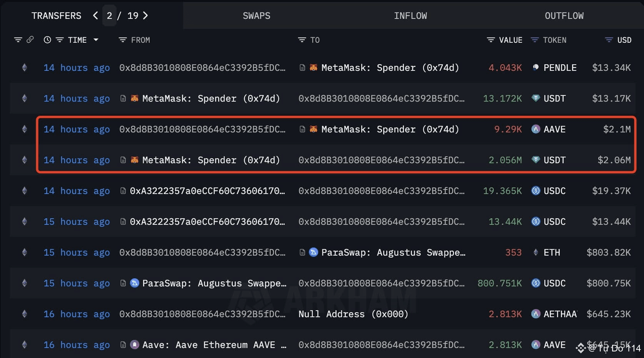
Task: Select the $2.06M USD value
Action: click(614, 160)
